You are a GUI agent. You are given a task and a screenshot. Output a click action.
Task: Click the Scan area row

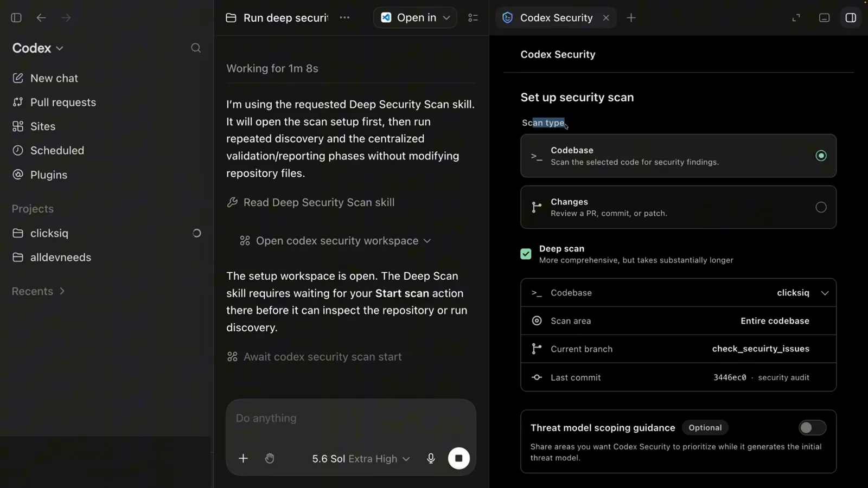click(678, 321)
